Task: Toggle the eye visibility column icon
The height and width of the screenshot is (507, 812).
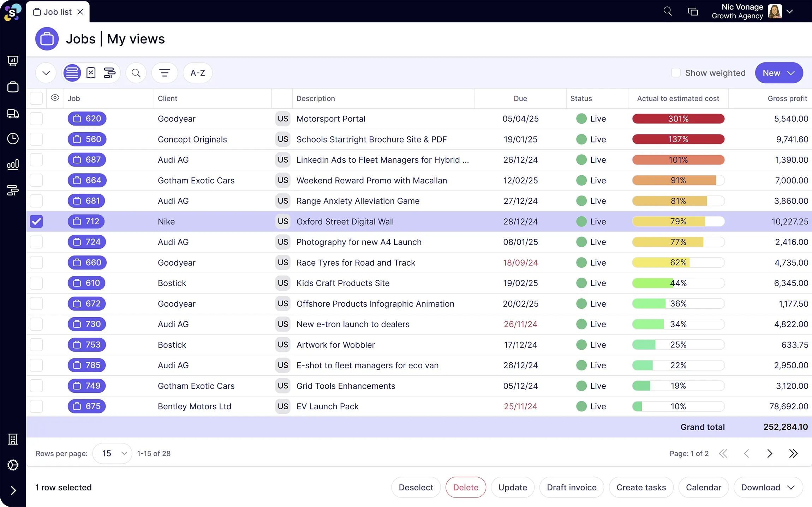Action: click(55, 98)
